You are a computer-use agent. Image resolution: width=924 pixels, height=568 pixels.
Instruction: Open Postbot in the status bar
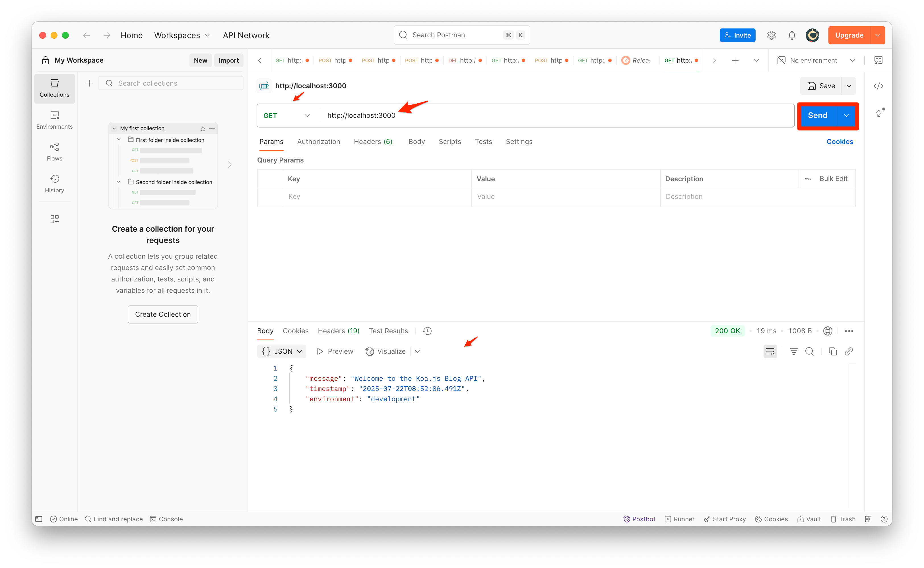click(640, 519)
